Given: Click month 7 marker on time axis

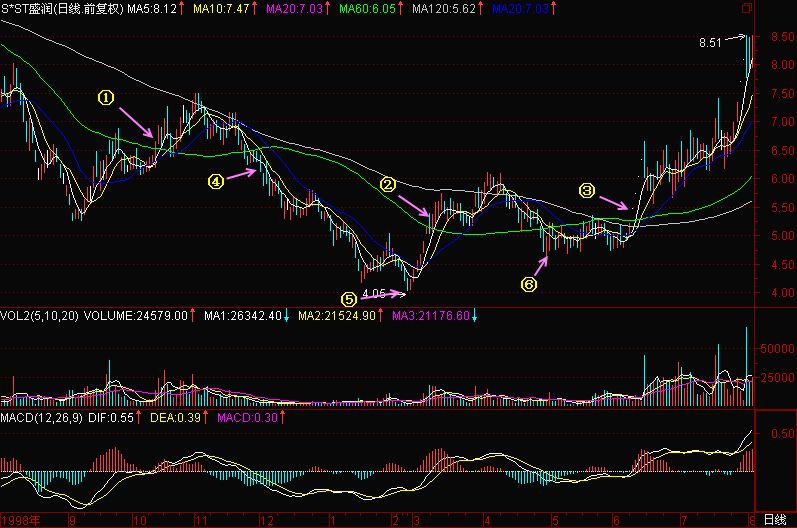Looking at the screenshot, I should point(684,521).
